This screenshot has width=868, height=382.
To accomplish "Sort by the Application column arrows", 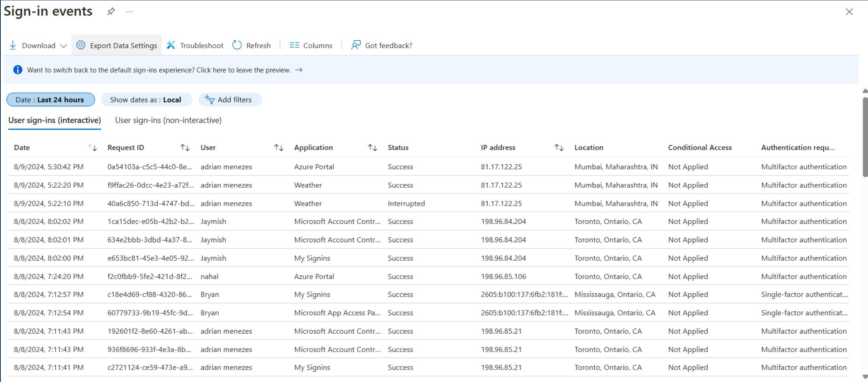I will (x=372, y=147).
